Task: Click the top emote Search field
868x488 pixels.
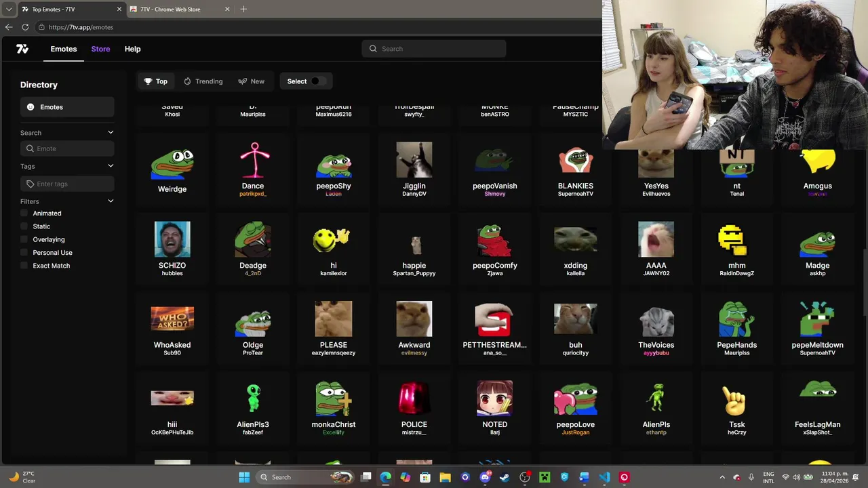Action: coord(434,49)
